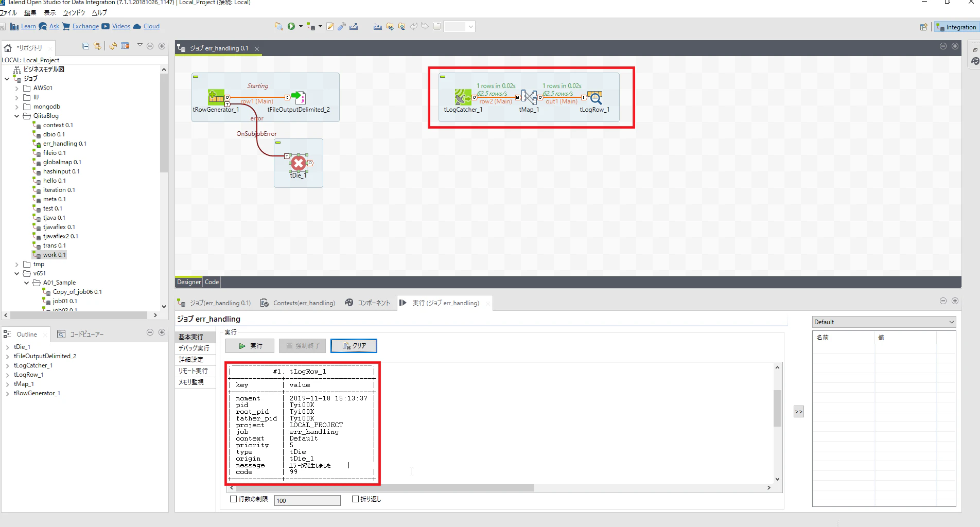
Task: Click the line limit value field
Action: point(307,500)
